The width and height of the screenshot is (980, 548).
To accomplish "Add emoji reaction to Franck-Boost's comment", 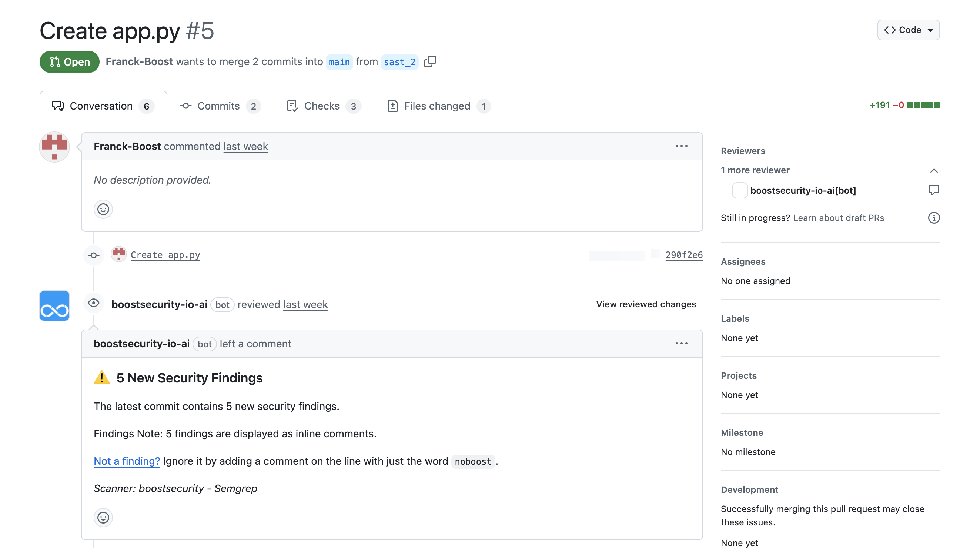I will [x=103, y=209].
